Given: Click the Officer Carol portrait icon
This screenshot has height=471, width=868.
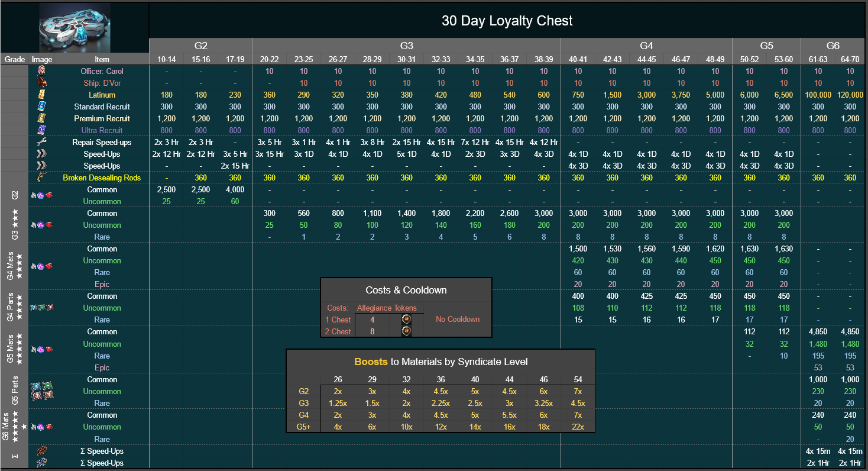Looking at the screenshot, I should pos(41,71).
